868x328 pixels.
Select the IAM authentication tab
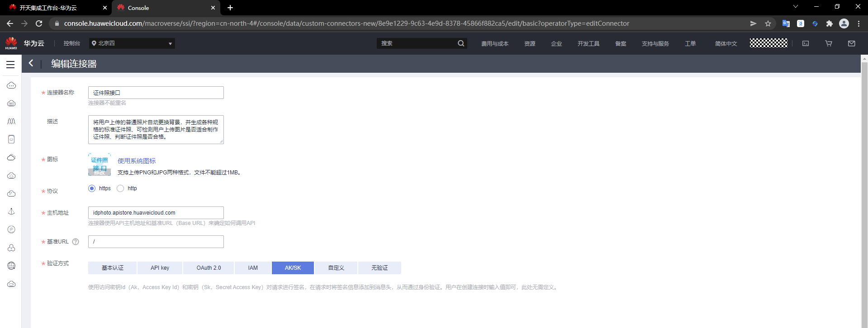(253, 268)
